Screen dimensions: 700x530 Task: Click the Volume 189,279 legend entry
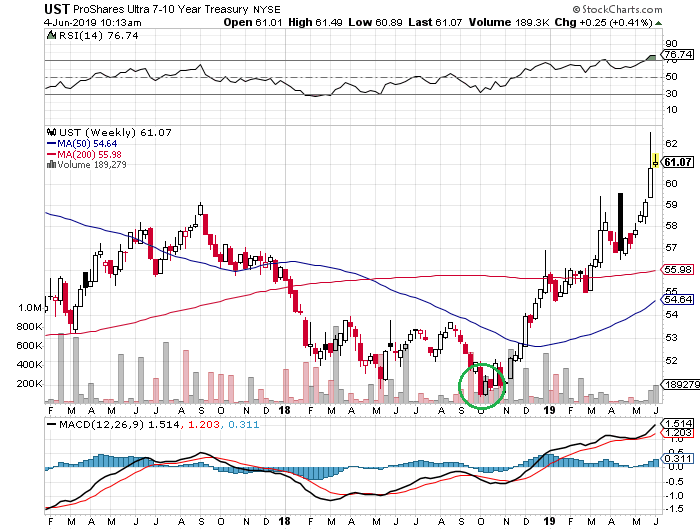point(87,165)
